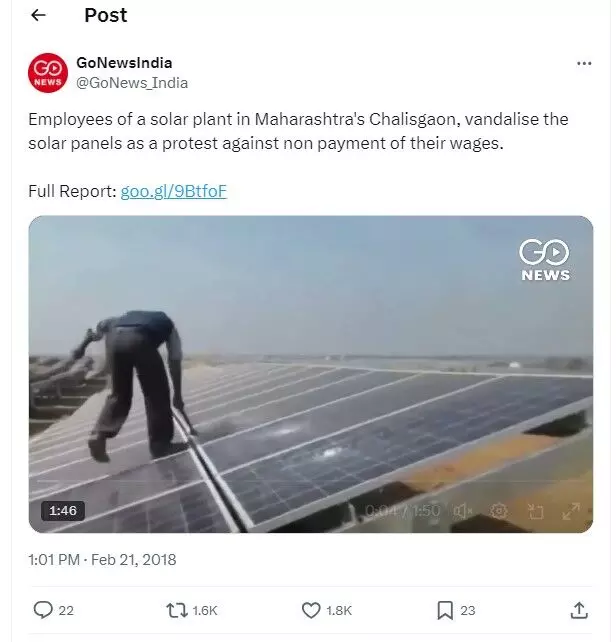Open the goo.gl/9BtfoF full report link
The height and width of the screenshot is (642, 616).
coord(173,191)
